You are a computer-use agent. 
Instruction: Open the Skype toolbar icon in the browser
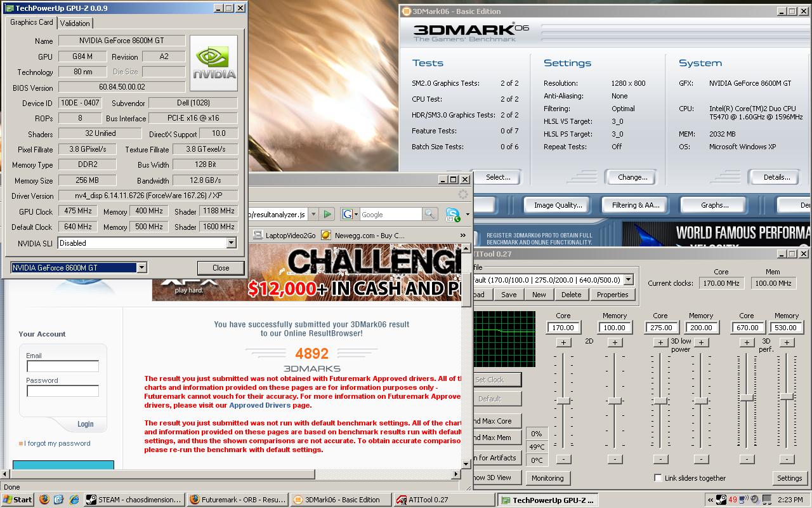pyautogui.click(x=452, y=214)
